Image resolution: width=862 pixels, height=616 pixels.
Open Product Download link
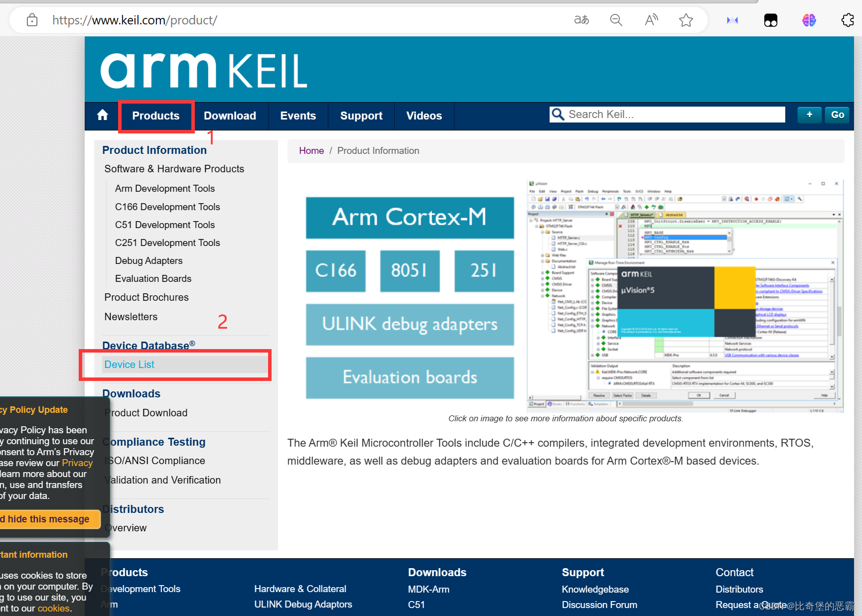pos(147,413)
